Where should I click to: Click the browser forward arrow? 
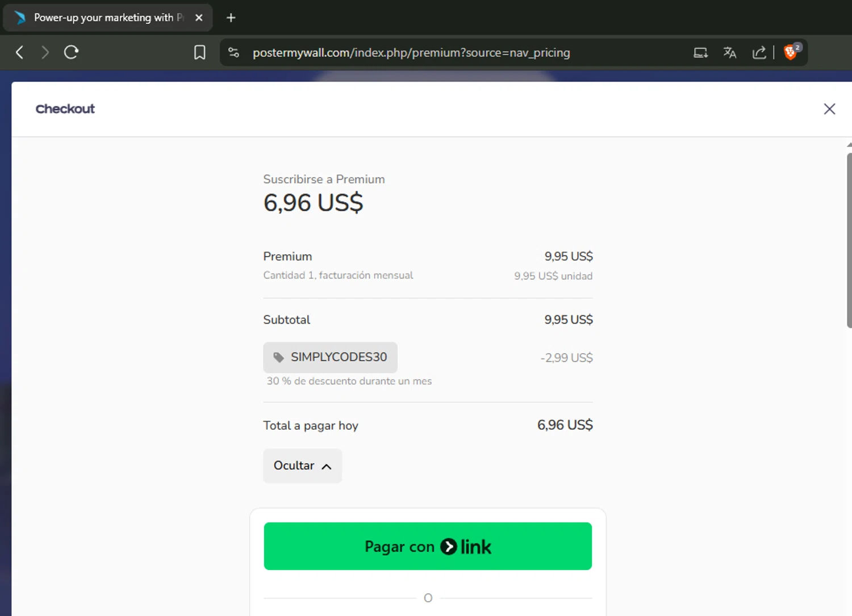[x=45, y=53]
